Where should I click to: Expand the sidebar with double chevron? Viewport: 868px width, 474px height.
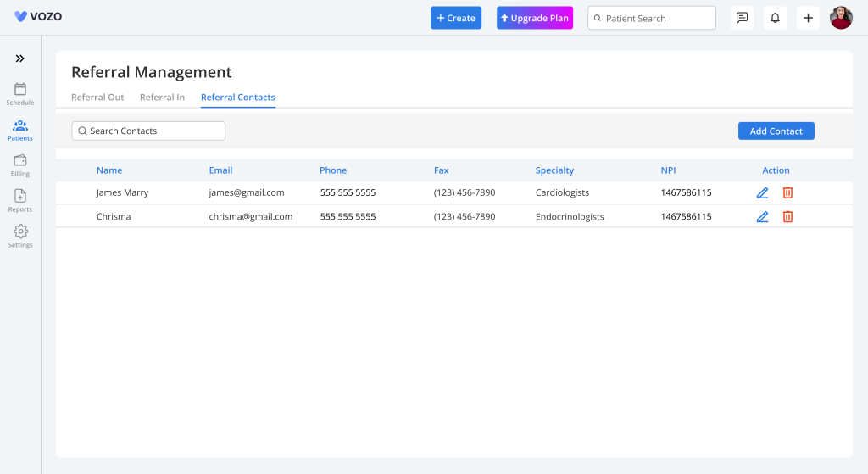pos(20,59)
